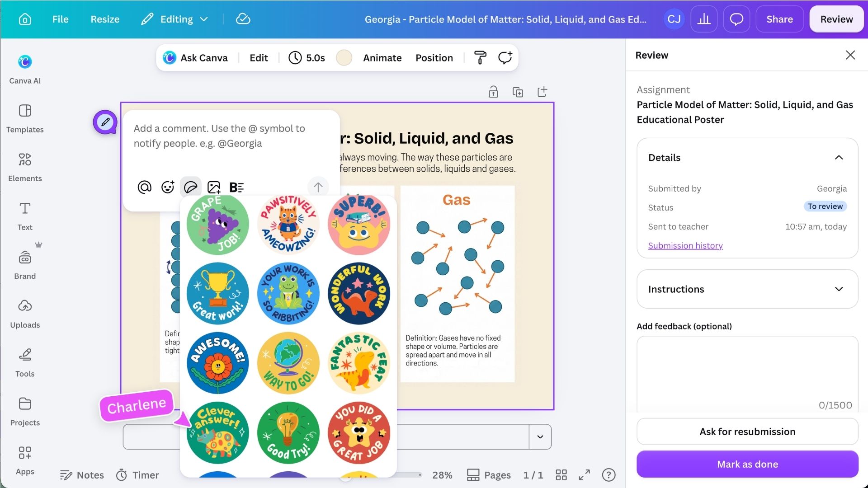Choose the Fantastic Feat sticker

pos(359,363)
